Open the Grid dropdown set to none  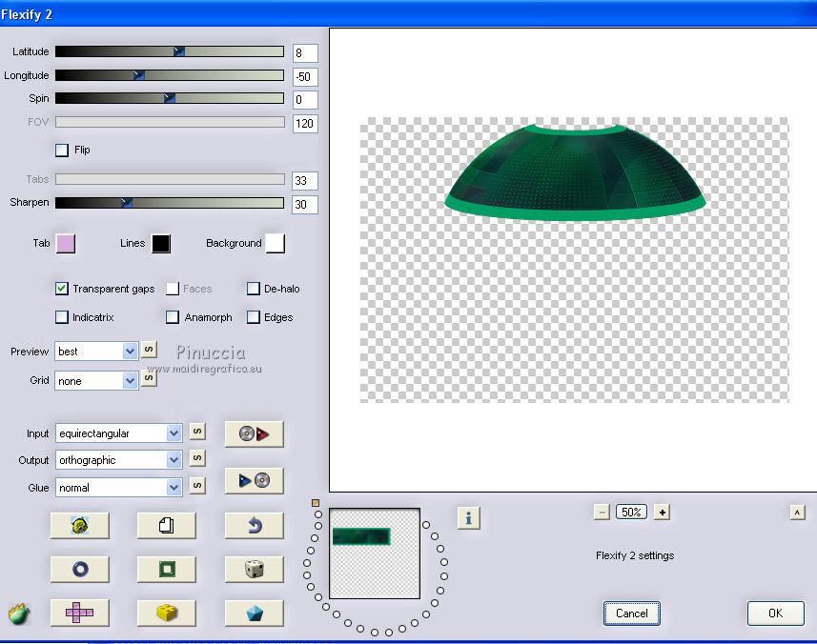coord(96,381)
